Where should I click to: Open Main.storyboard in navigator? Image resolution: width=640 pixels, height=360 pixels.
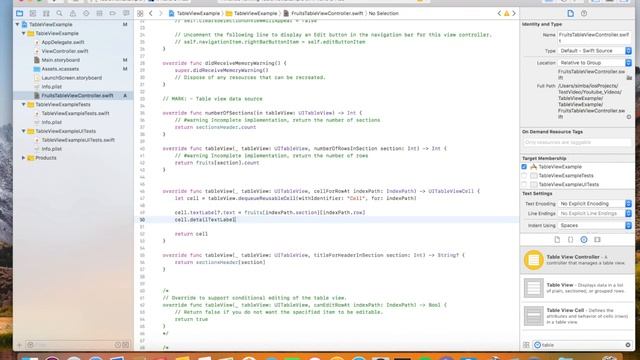click(60, 60)
